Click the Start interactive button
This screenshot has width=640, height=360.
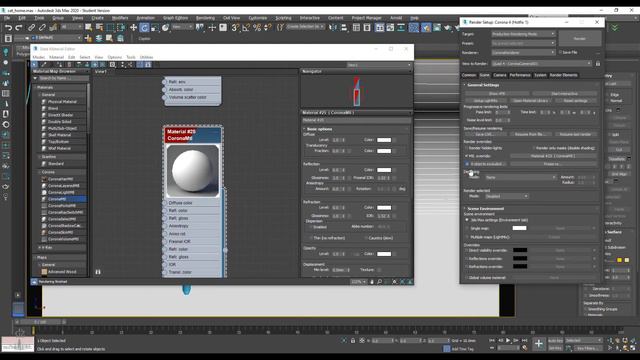coord(564,93)
